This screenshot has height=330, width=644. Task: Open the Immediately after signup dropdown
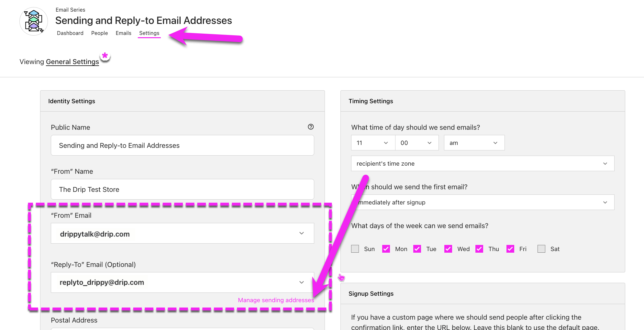(483, 202)
